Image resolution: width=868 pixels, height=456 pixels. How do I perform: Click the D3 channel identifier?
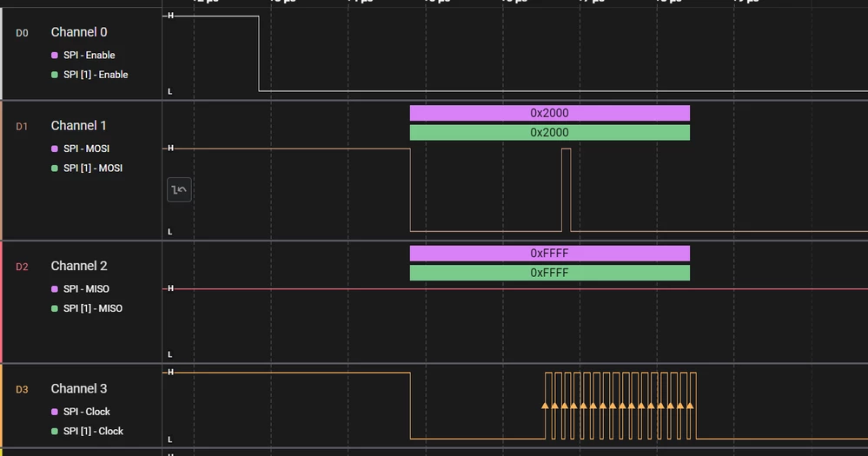pyautogui.click(x=22, y=390)
